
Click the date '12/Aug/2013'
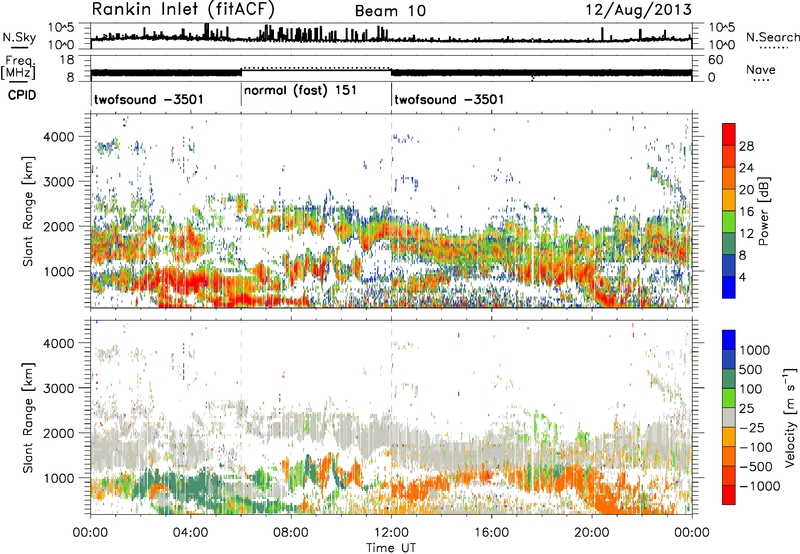[638, 9]
